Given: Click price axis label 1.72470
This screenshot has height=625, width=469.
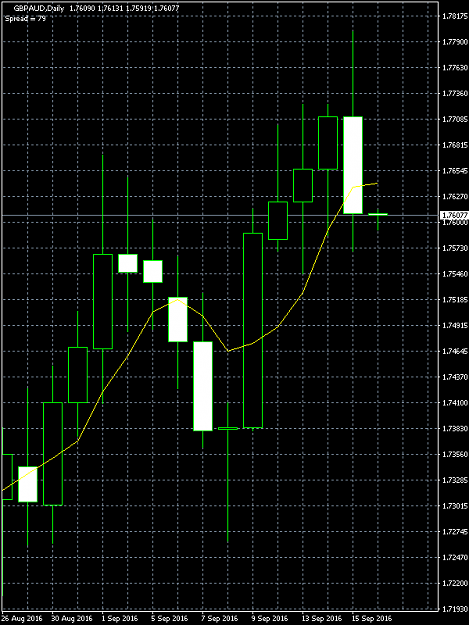Looking at the screenshot, I should pyautogui.click(x=455, y=558).
